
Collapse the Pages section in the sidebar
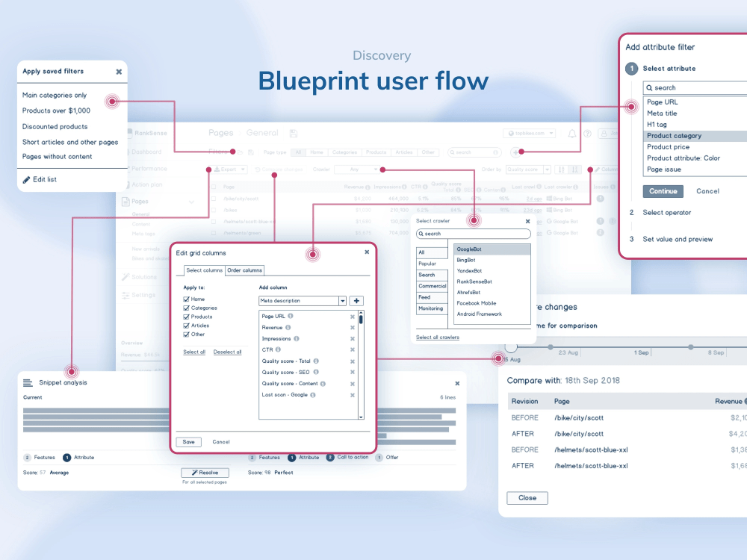(x=192, y=202)
